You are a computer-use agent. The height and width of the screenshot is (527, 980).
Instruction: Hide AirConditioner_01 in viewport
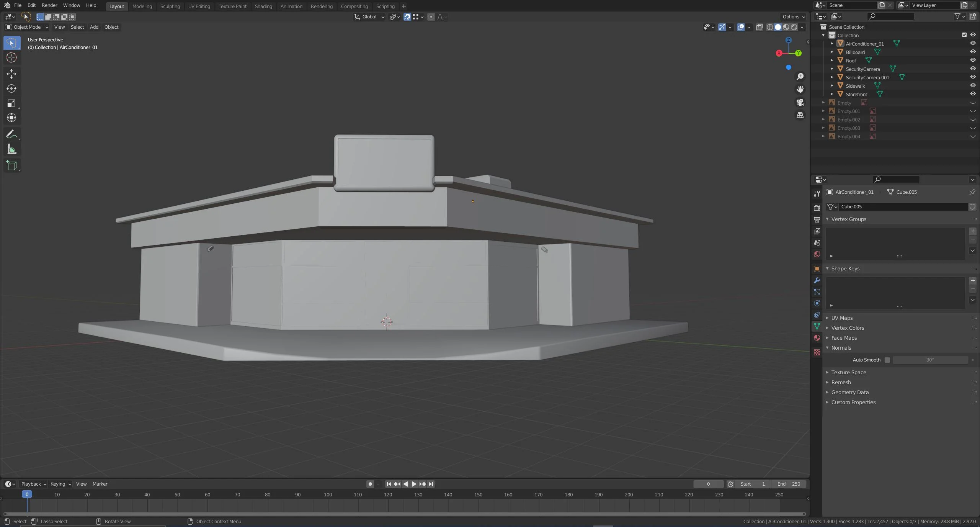(x=973, y=44)
